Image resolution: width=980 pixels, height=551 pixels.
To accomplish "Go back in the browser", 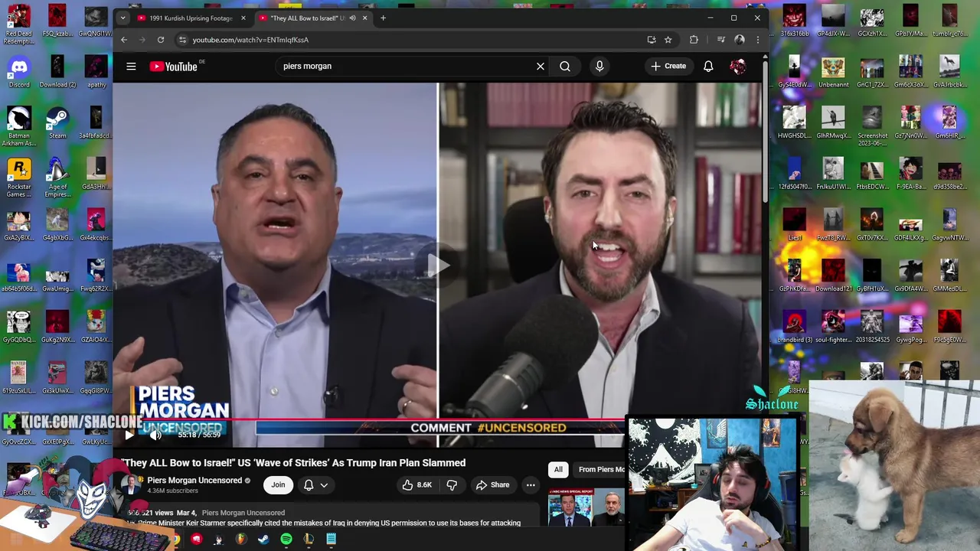I will pos(124,40).
